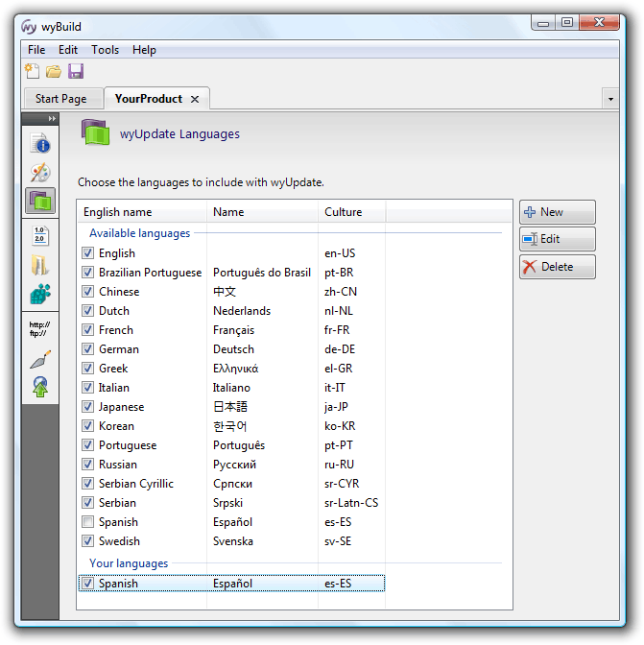Viewport: 644px width, 645px height.
Task: Select the languages sidebar icon
Action: 40,202
